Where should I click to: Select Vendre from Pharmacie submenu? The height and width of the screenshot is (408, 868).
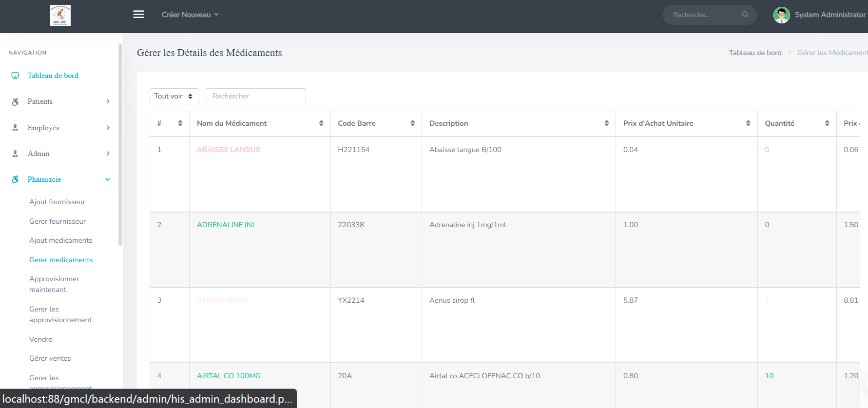click(x=41, y=339)
